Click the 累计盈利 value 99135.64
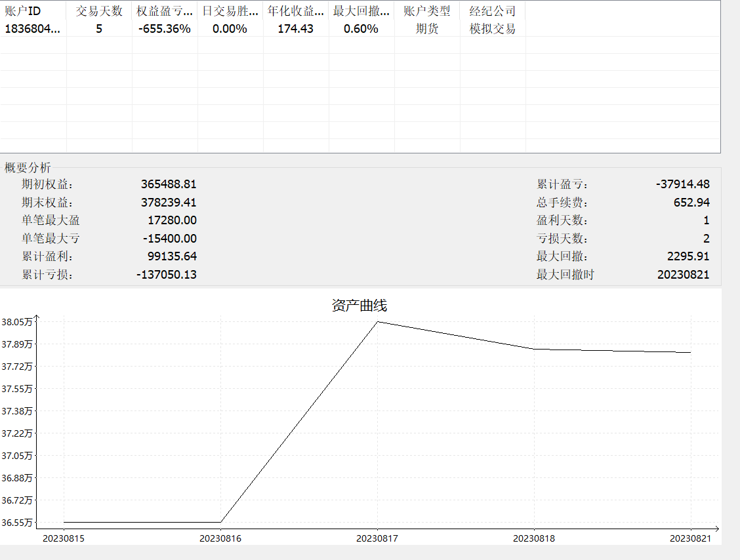740x560 pixels. pos(172,256)
